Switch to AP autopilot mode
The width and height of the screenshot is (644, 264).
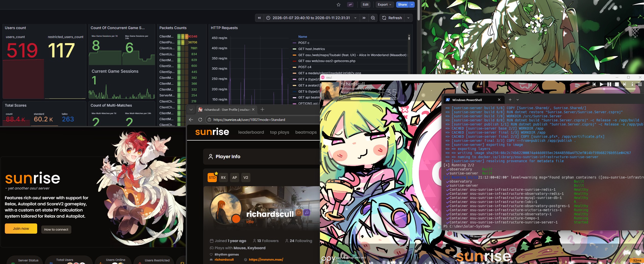[x=235, y=178]
